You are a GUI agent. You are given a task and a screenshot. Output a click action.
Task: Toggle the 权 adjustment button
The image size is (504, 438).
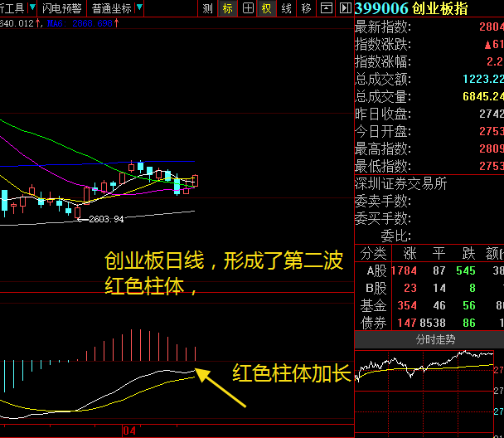267,8
